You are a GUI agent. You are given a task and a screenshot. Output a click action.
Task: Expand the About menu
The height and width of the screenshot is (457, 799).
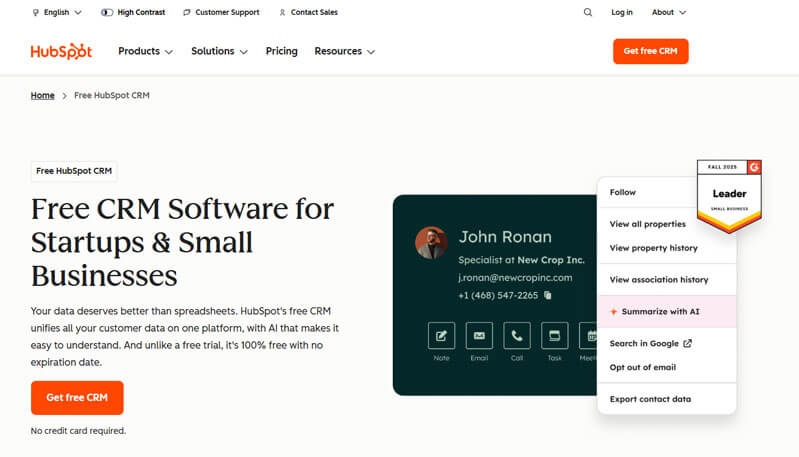[669, 12]
